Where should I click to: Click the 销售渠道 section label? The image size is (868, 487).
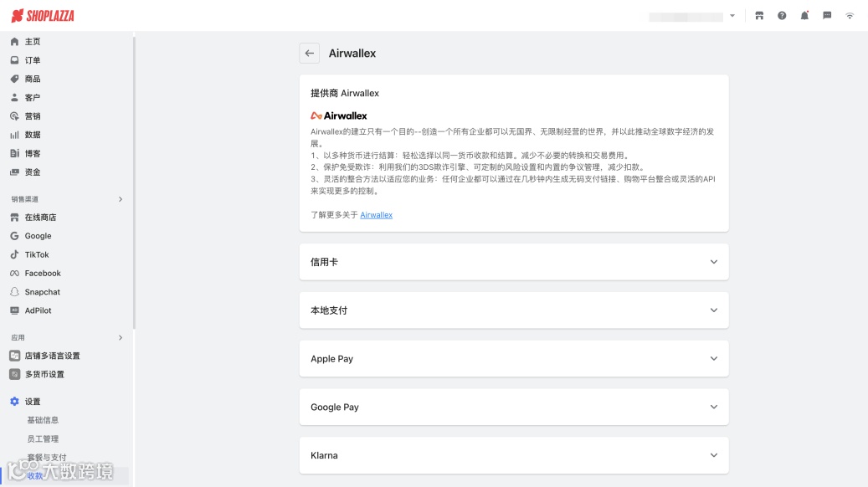[x=25, y=199]
